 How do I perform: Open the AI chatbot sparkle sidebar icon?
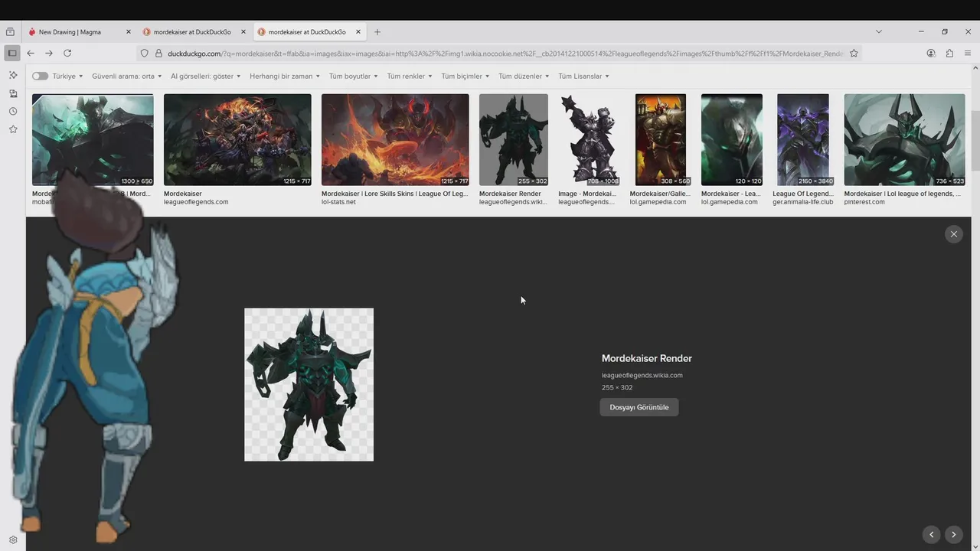pos(13,75)
